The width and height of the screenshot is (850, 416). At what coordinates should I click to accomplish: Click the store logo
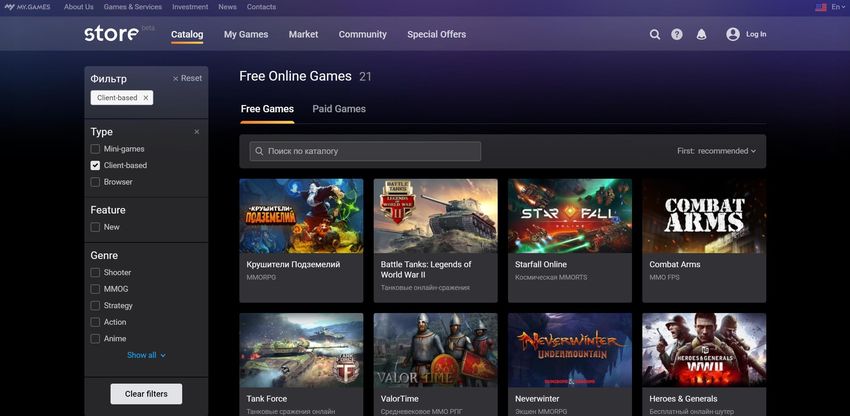111,34
